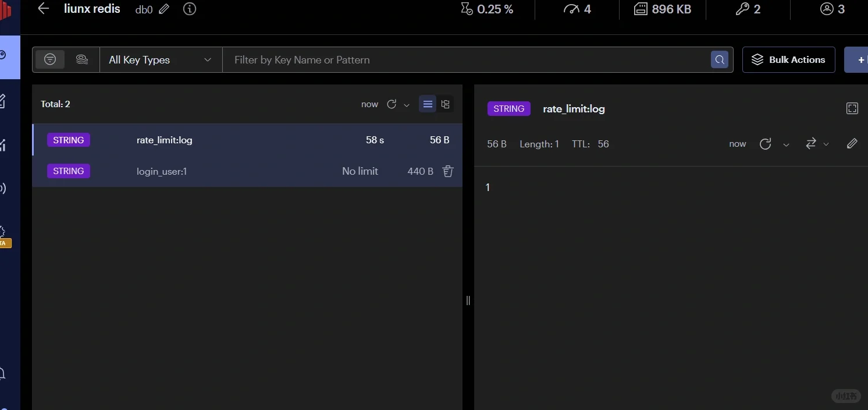Expand the value format dropdown chevron
This screenshot has height=410, width=868.
click(x=826, y=144)
